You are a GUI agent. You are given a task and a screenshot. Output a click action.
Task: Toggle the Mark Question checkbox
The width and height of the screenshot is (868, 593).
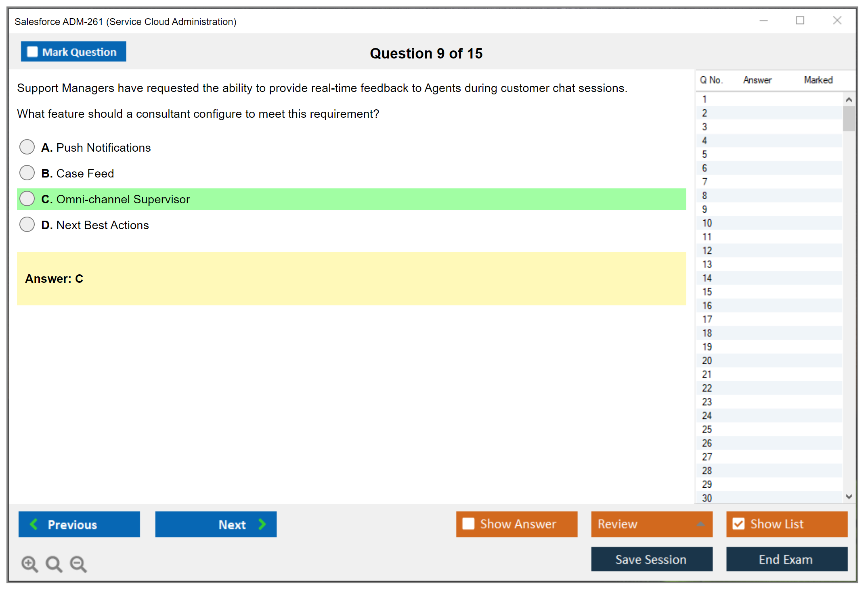click(x=32, y=52)
